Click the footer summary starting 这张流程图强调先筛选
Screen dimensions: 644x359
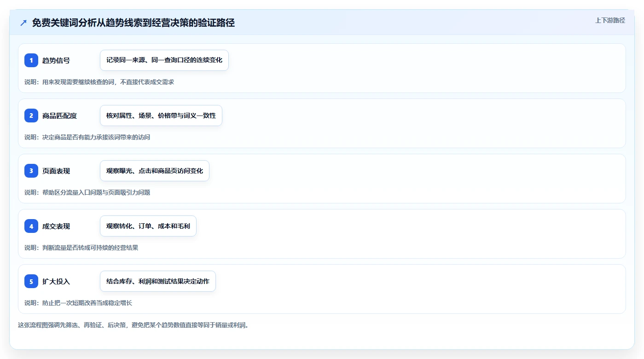pyautogui.click(x=133, y=325)
